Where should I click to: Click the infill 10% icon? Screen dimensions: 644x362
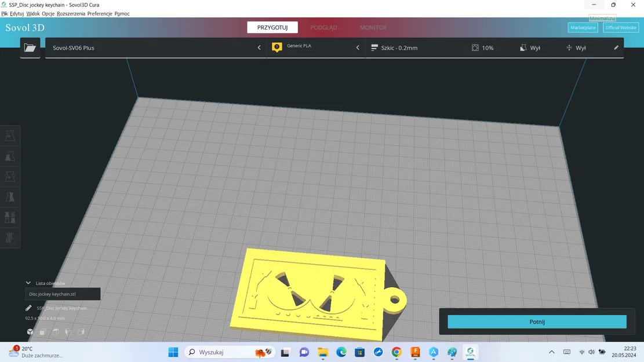tap(475, 47)
